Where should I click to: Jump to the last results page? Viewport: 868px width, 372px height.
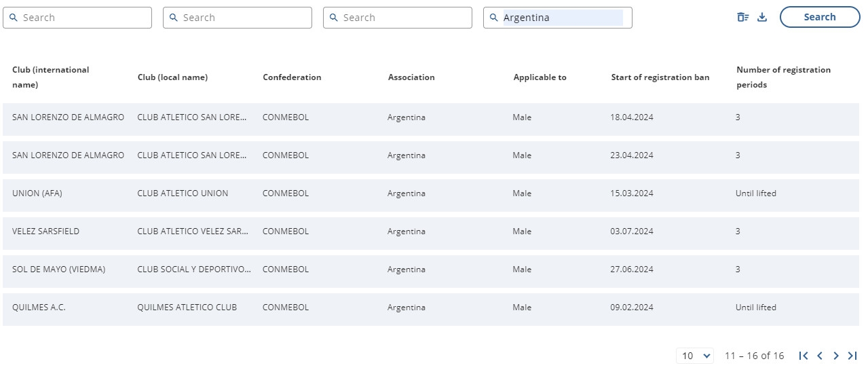click(x=852, y=356)
